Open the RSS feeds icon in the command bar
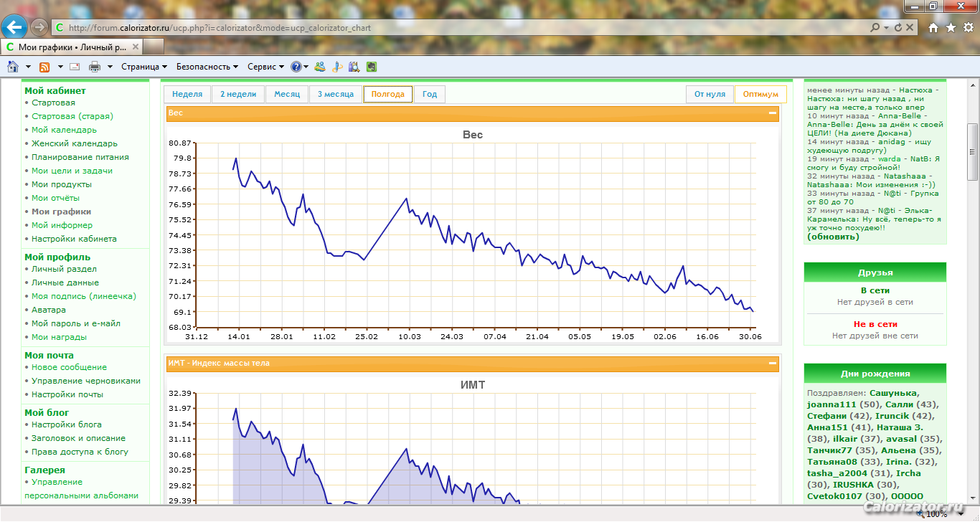 tap(44, 67)
